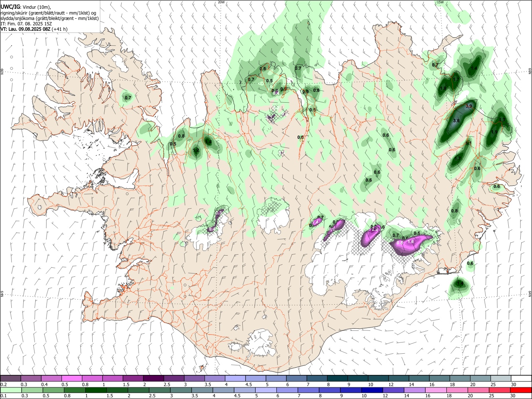Click the 0.7 label over the Westfjords

[128, 98]
